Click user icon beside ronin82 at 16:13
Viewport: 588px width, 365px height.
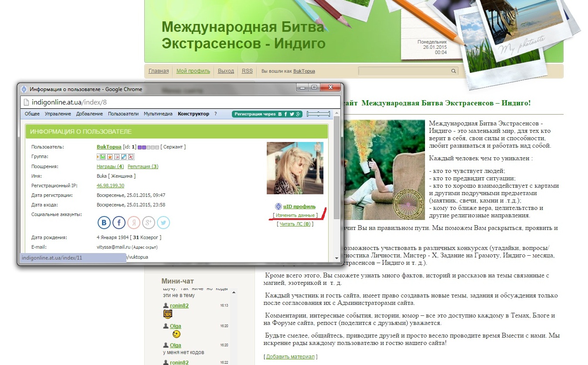(x=166, y=306)
